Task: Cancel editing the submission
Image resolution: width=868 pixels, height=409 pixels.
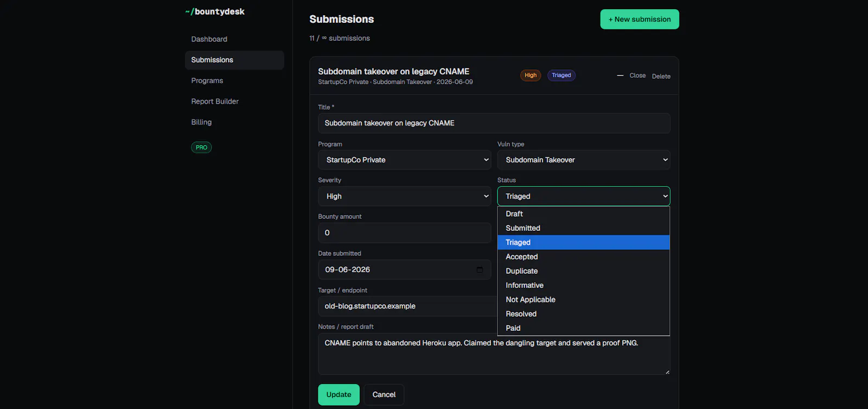Action: click(384, 395)
